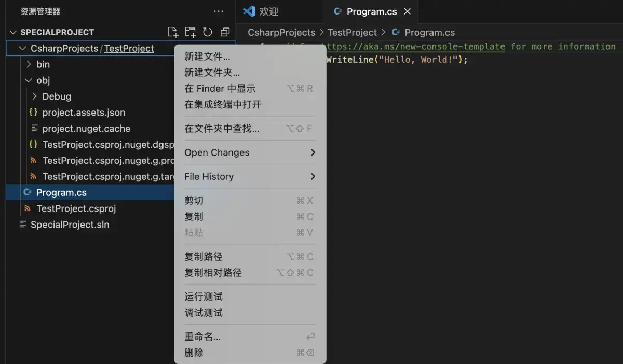Click the New Folder icon in explorer header
623x364 pixels.
(x=190, y=32)
